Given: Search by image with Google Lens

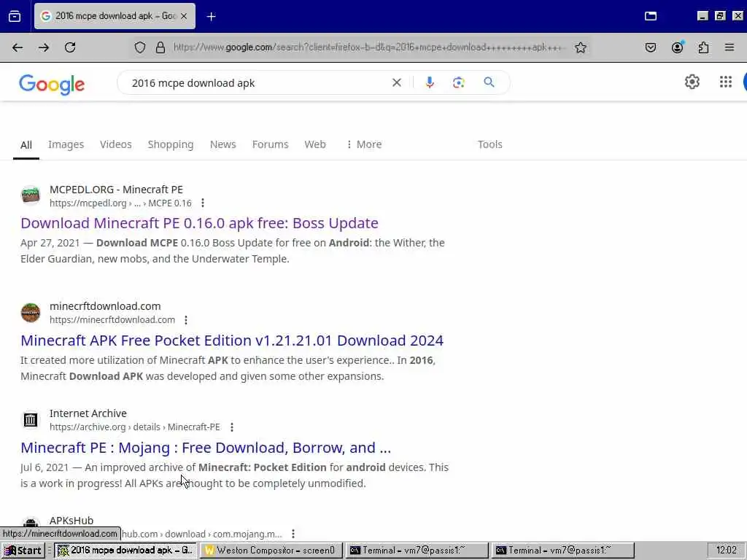Looking at the screenshot, I should pyautogui.click(x=458, y=82).
